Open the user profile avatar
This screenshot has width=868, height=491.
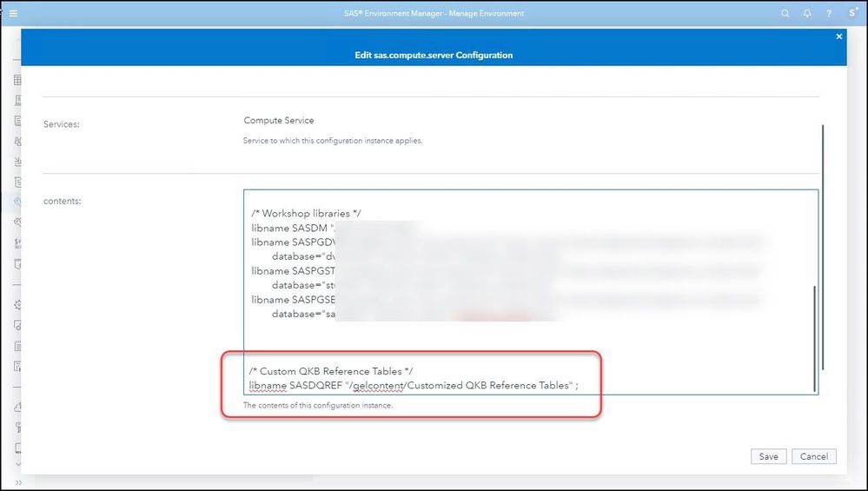pyautogui.click(x=852, y=13)
